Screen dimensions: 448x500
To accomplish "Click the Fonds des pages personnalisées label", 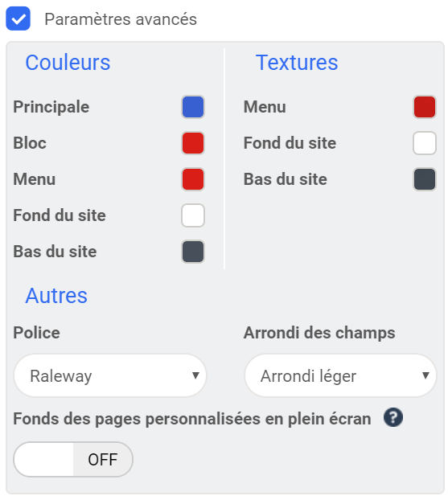I will pos(192,419).
